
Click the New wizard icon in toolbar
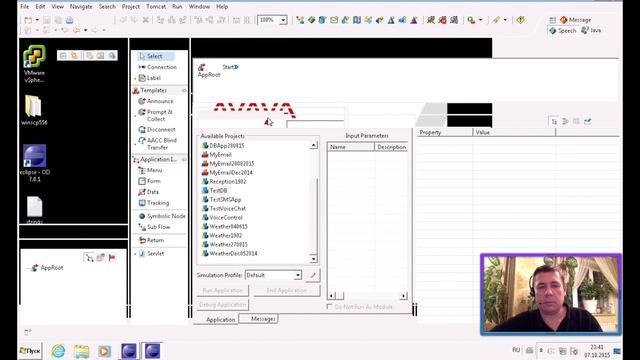28,20
